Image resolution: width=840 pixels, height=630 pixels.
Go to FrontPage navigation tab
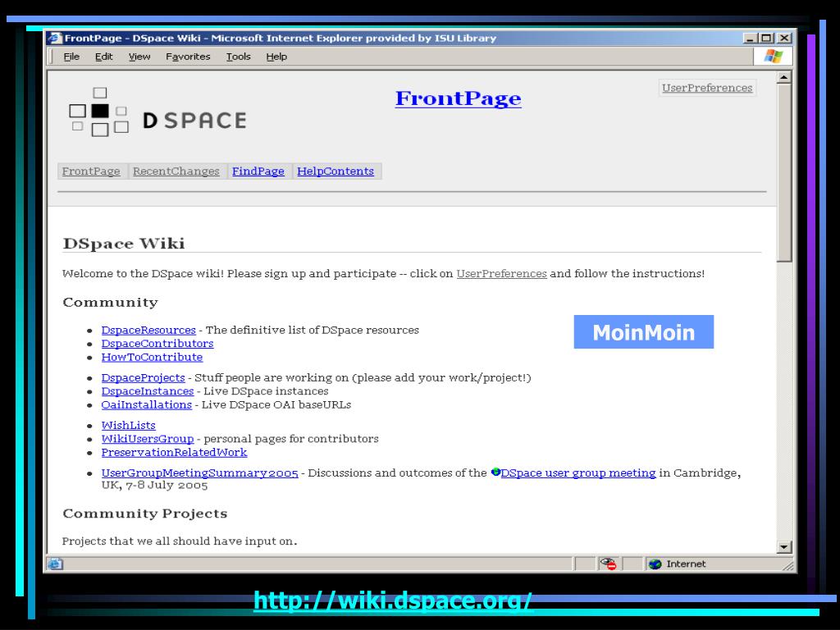(91, 171)
